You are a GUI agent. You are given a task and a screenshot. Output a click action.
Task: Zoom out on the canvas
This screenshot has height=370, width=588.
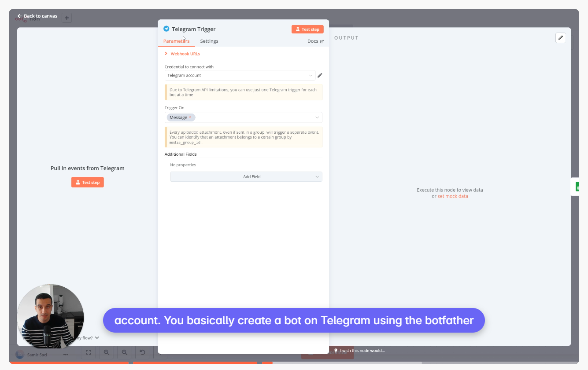click(x=125, y=352)
